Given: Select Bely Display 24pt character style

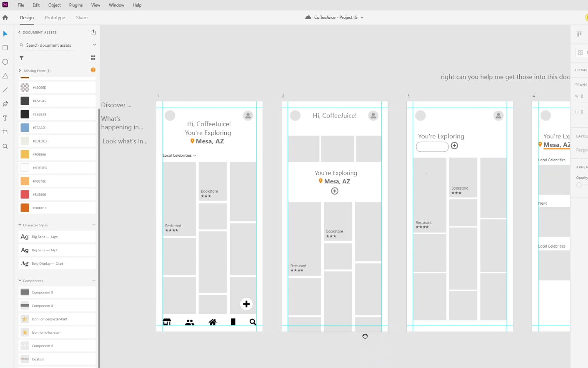Looking at the screenshot, I should pyautogui.click(x=57, y=264).
